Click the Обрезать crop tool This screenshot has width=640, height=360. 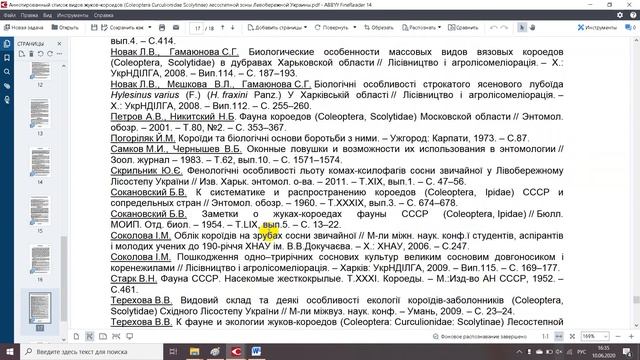[x=378, y=27]
